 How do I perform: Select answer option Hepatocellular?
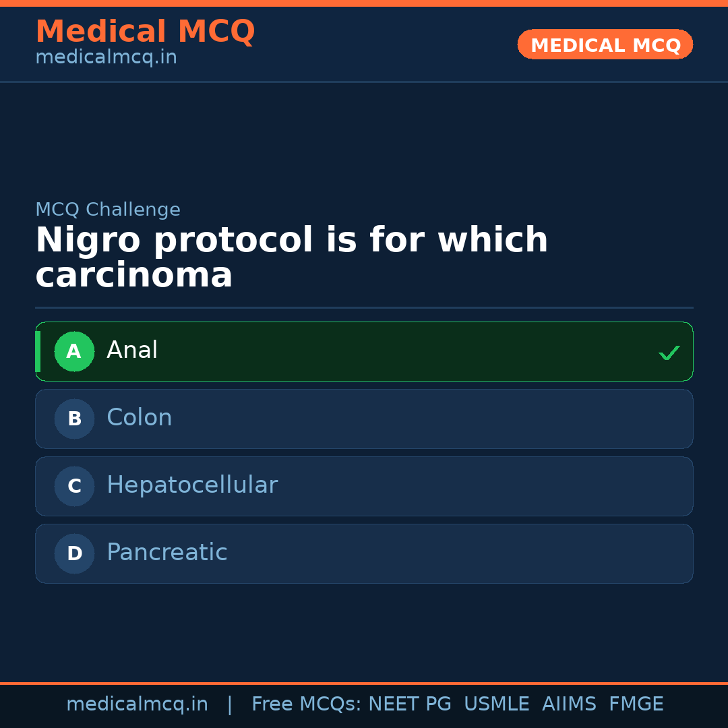point(364,486)
